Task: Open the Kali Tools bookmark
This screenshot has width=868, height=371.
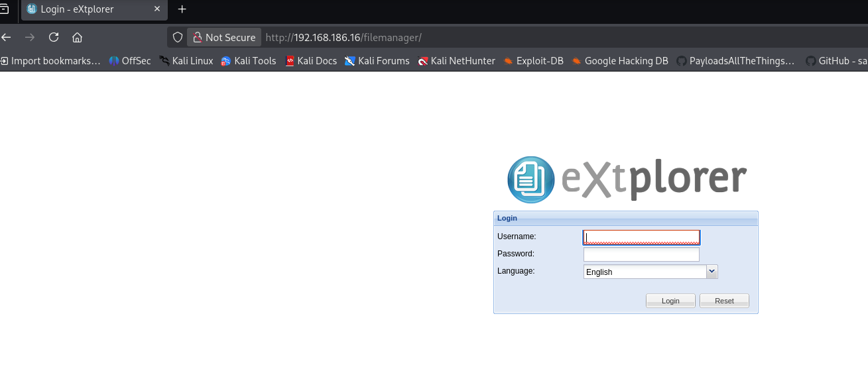Action: [249, 61]
